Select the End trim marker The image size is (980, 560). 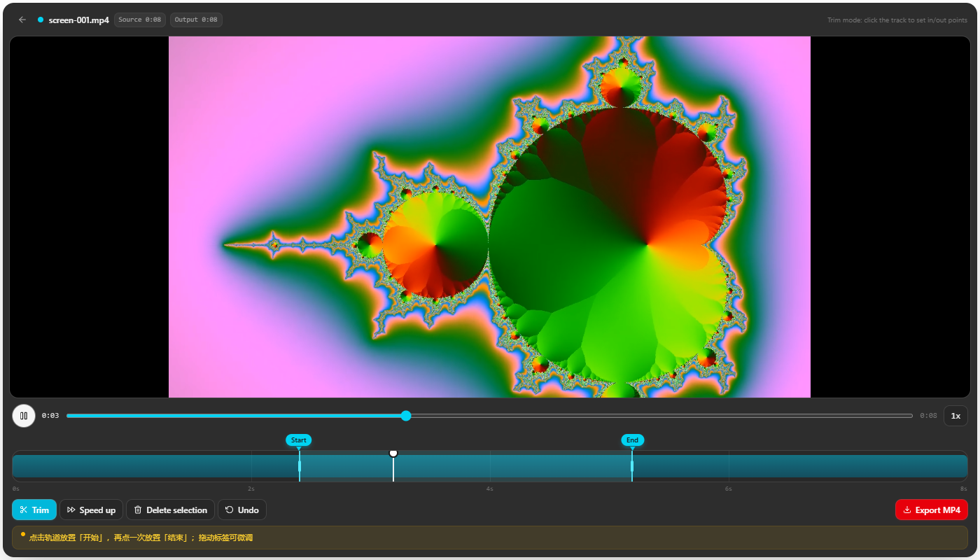(632, 440)
